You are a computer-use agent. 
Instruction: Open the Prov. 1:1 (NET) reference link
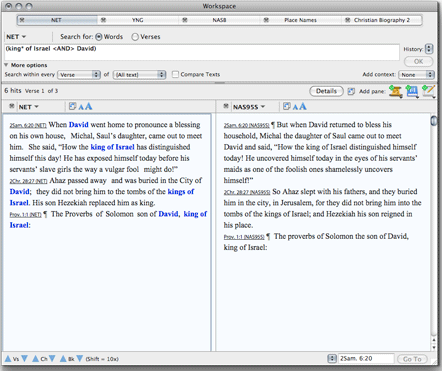pyautogui.click(x=25, y=215)
